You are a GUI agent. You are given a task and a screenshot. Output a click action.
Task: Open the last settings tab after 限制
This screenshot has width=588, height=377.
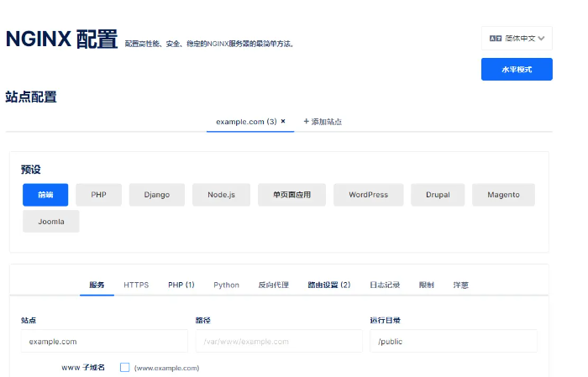pos(460,285)
